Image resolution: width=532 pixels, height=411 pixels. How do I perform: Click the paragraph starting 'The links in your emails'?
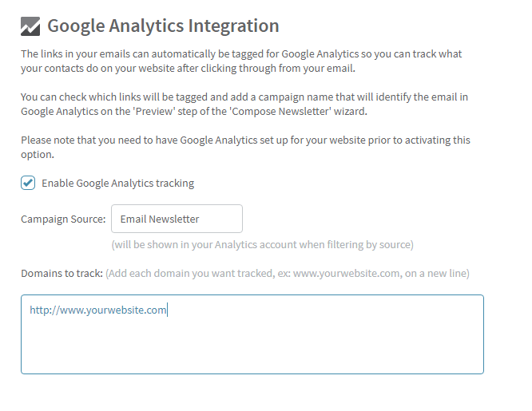pos(241,61)
